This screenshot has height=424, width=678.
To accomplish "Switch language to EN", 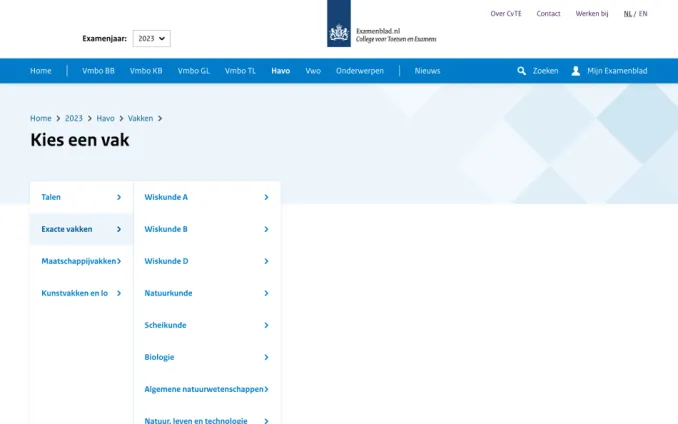I will pos(643,14).
